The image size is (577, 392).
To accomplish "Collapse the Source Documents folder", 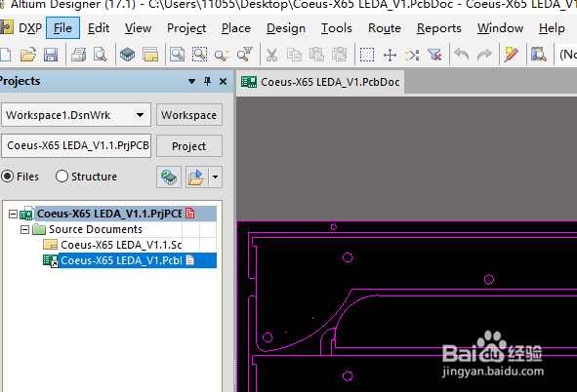I will [25, 229].
